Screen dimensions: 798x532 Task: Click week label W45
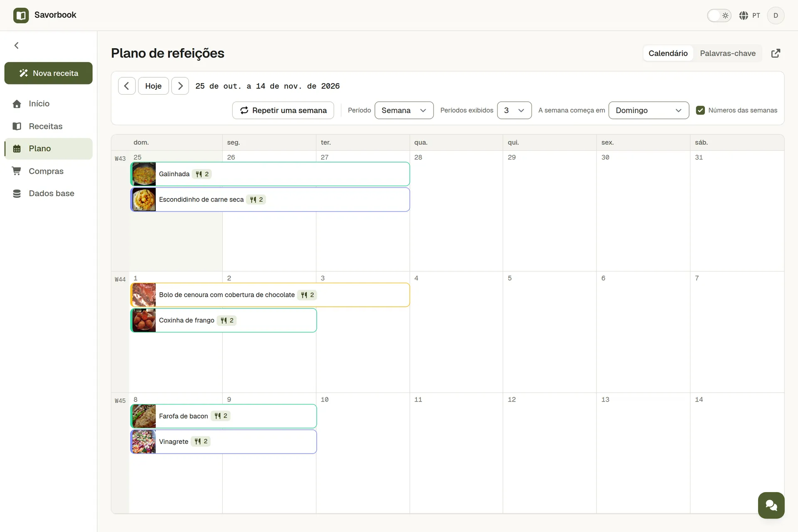[x=120, y=401]
